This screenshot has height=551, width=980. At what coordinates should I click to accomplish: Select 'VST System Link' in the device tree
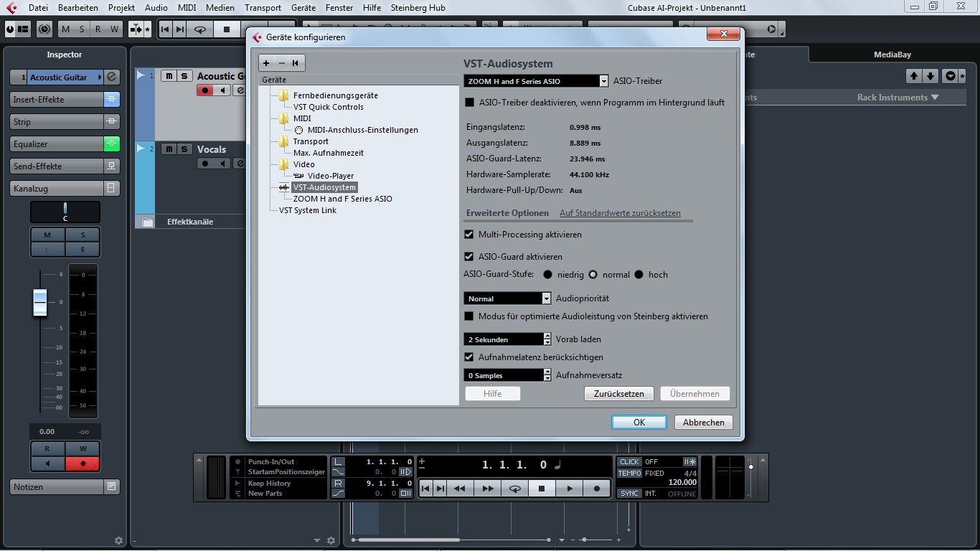coord(308,210)
